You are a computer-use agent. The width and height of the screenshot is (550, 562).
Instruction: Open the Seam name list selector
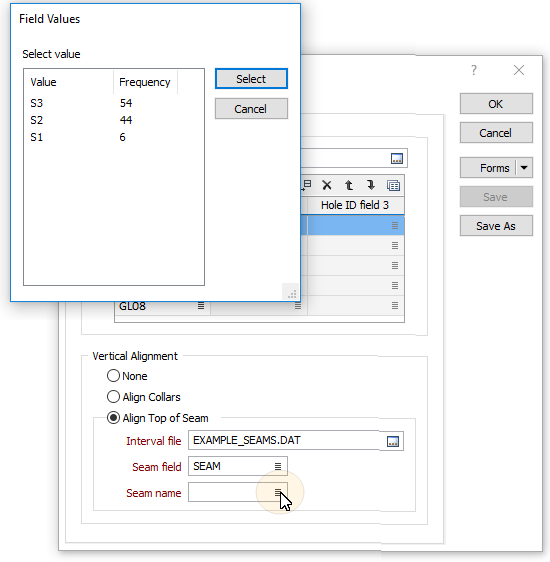(278, 492)
